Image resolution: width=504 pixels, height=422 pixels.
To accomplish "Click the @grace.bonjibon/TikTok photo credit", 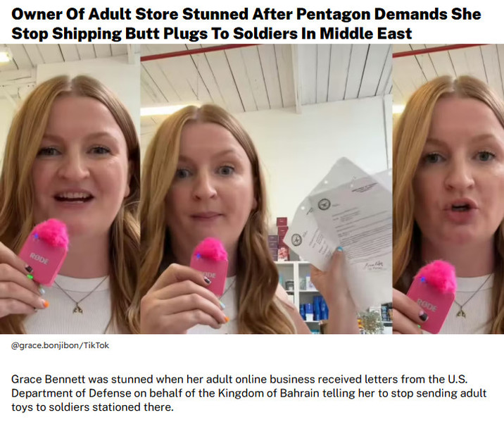I will click(60, 345).
